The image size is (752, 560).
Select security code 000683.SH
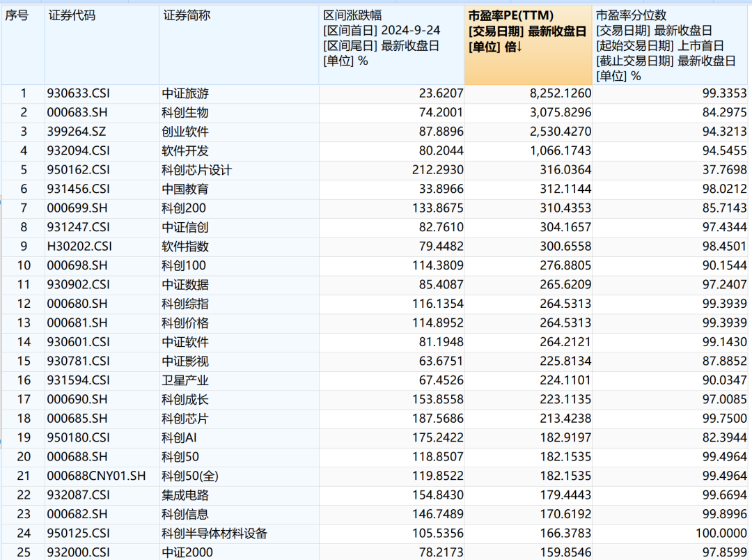pos(77,113)
